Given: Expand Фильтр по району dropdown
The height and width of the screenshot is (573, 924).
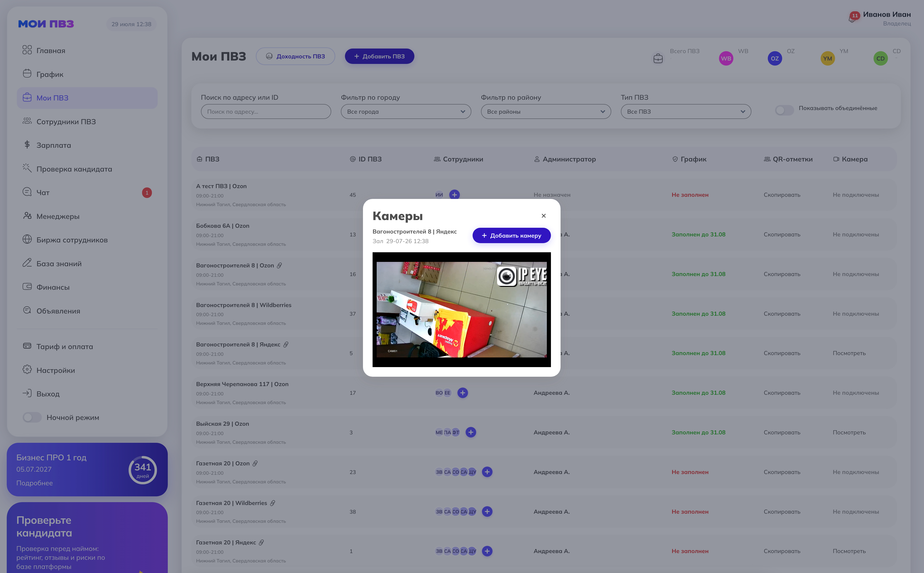Looking at the screenshot, I should pyautogui.click(x=546, y=111).
